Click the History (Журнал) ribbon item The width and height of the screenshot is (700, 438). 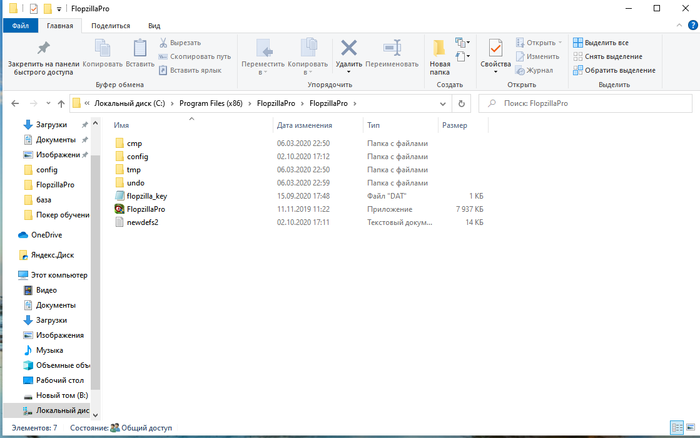[534, 71]
